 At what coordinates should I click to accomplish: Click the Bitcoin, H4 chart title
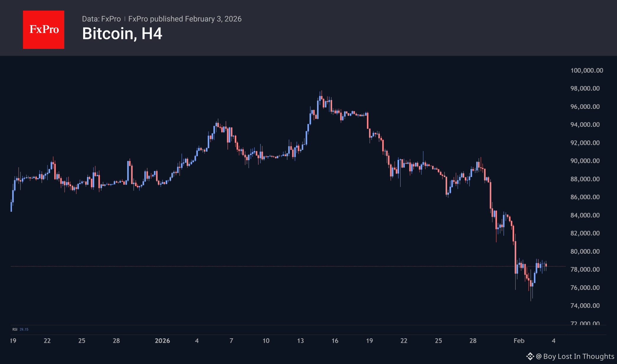pos(122,34)
